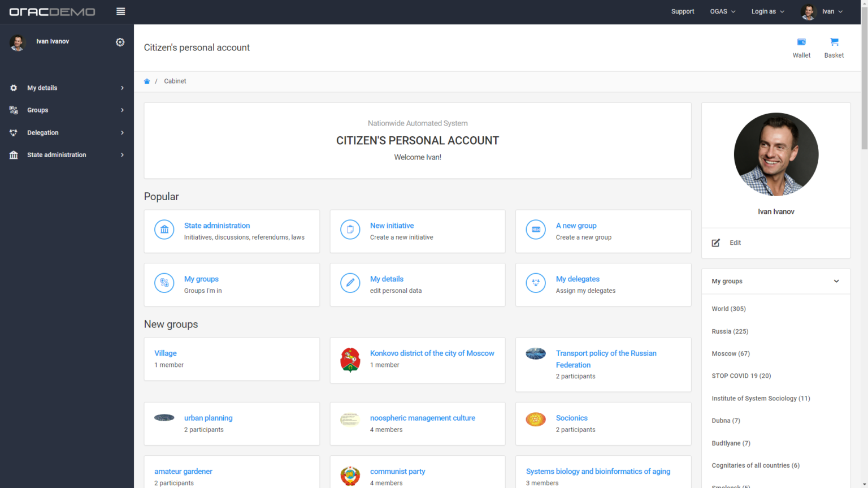Click Ivan Ivanov's large profile photo
868x488 pixels.
tap(776, 154)
